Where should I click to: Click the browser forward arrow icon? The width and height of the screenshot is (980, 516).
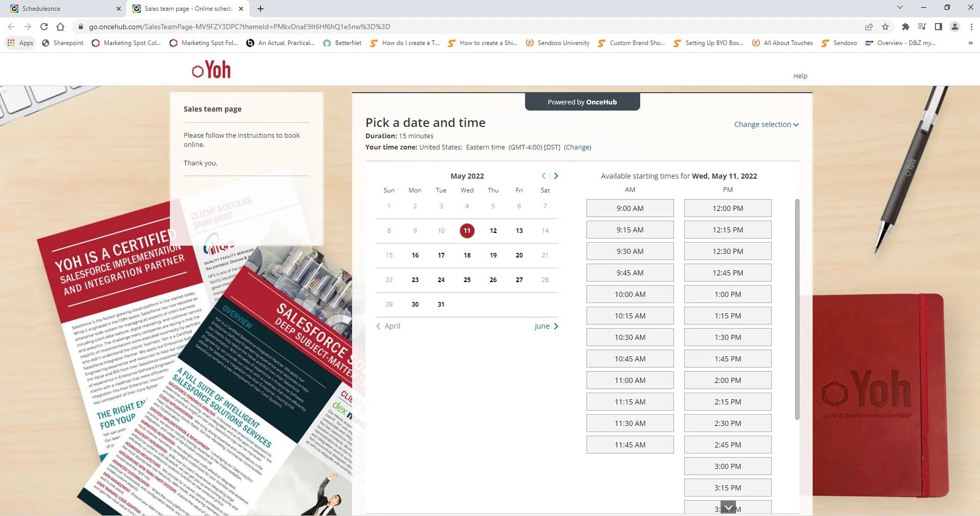pos(28,27)
